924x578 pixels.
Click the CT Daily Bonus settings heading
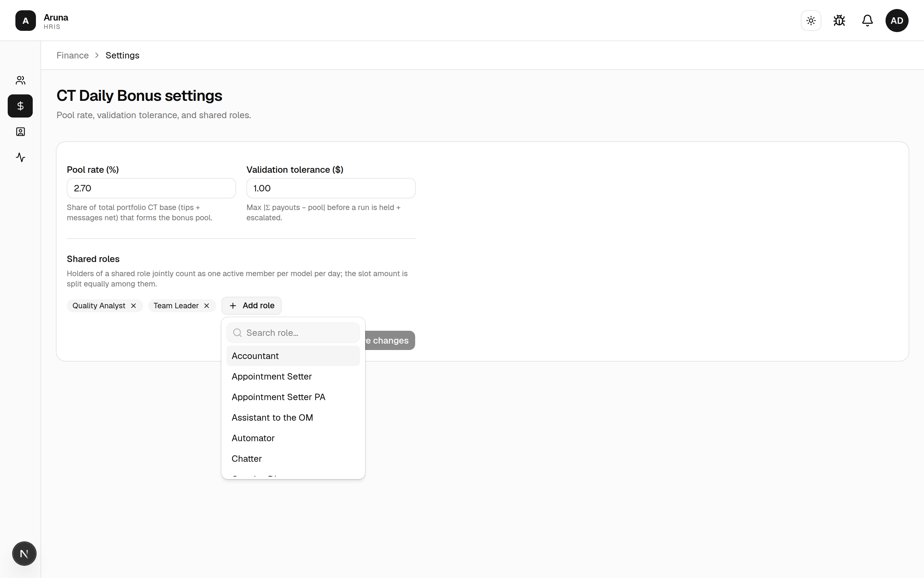pyautogui.click(x=139, y=96)
